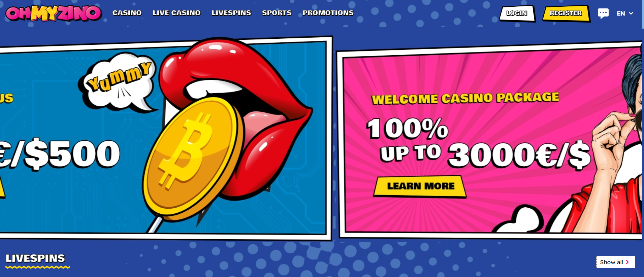
Task: Click the red arrow in Show all
Action: tap(627, 262)
